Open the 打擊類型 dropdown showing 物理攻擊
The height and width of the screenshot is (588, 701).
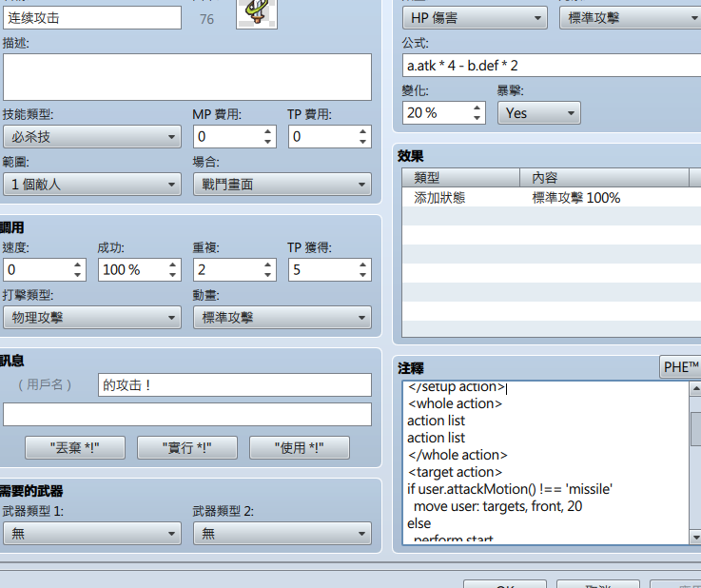pos(92,318)
